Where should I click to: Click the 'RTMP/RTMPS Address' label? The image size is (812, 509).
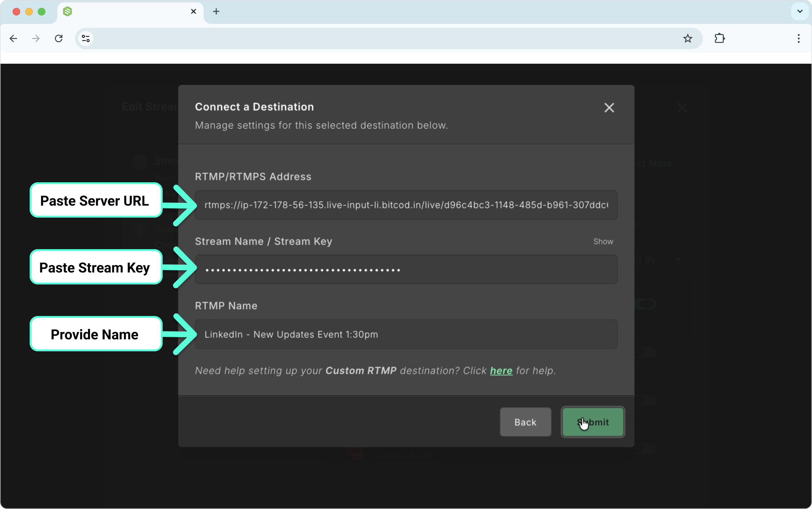point(253,176)
